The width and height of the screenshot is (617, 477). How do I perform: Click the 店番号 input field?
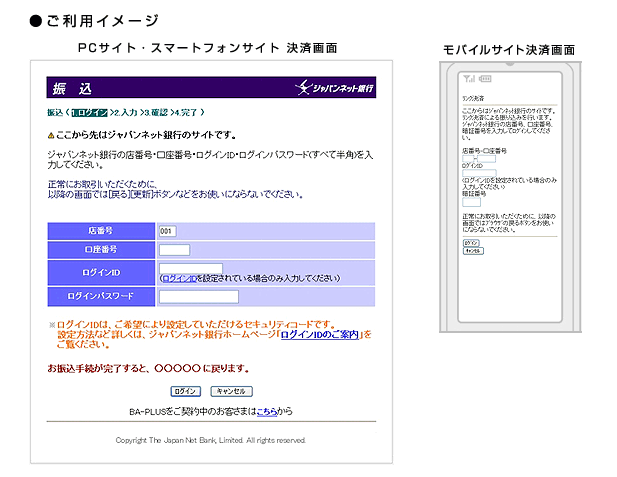click(168, 231)
